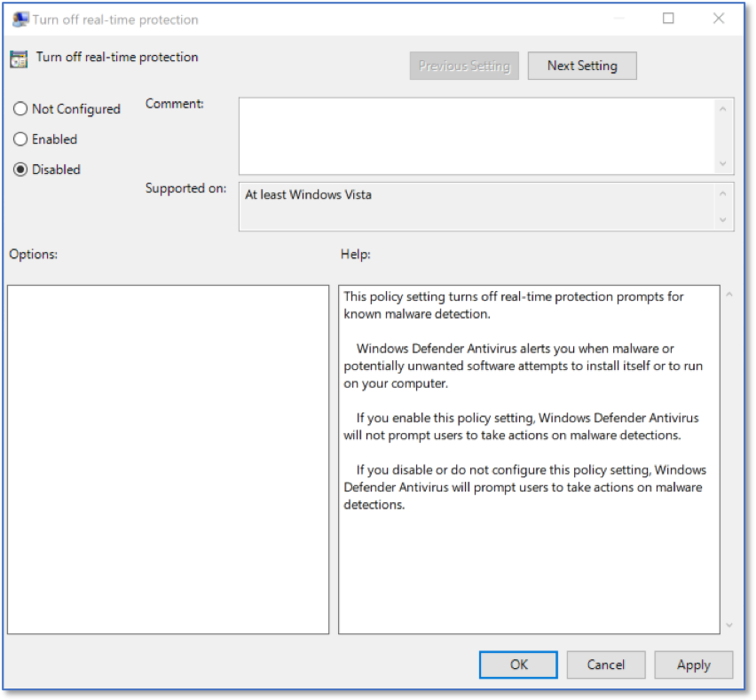Click the Help pane scroll down arrow
Screen dimensions: 756x700
tap(729, 625)
